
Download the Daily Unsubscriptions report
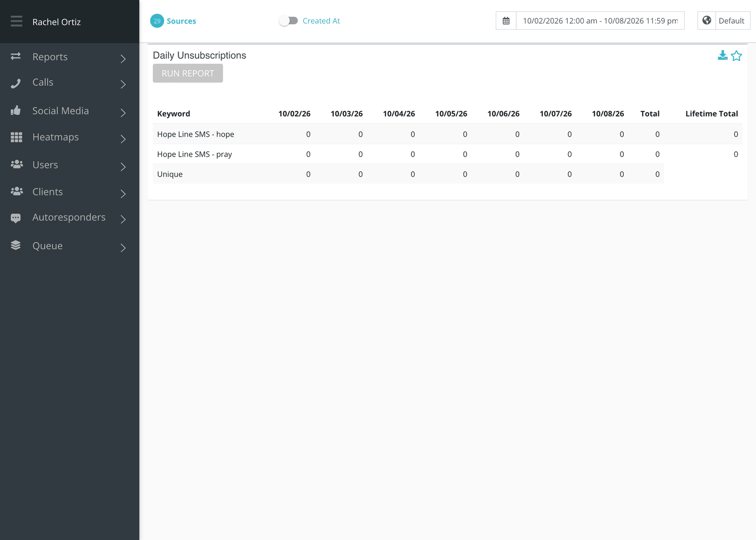pyautogui.click(x=723, y=56)
